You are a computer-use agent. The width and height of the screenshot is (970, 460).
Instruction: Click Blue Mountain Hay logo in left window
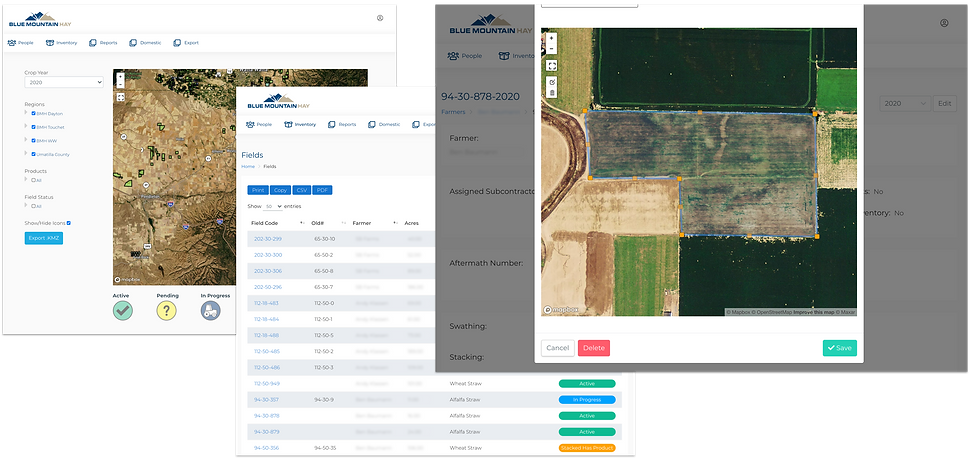pyautogui.click(x=40, y=19)
